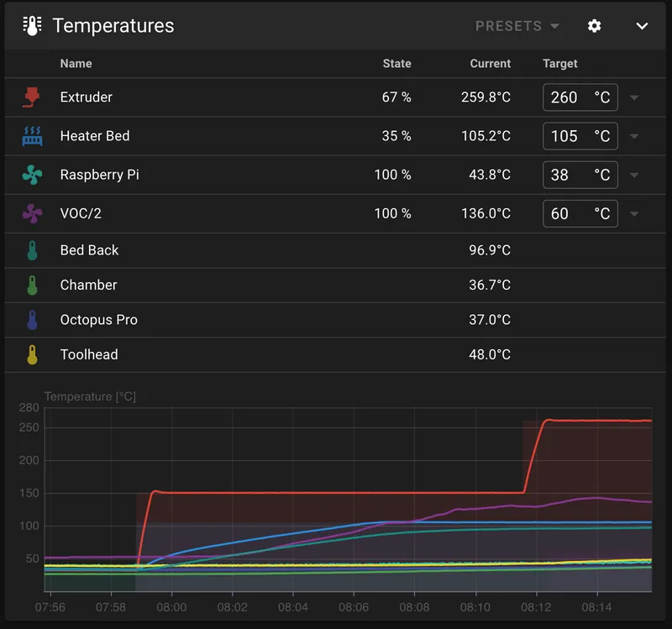Screen dimensions: 672x629
Task: Click the Chamber sensor row name
Action: pyautogui.click(x=88, y=285)
